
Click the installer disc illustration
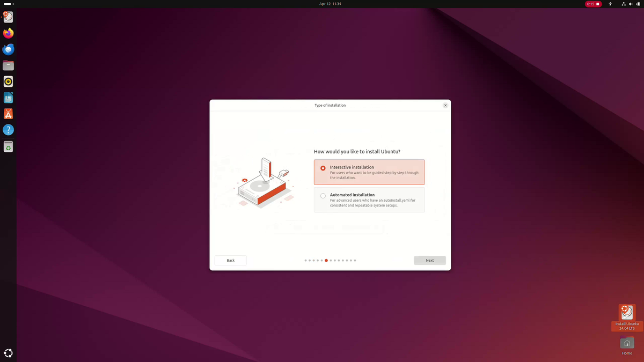[263, 182]
